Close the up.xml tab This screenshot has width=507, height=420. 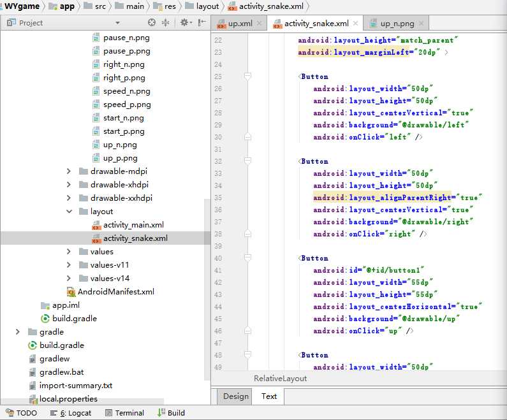(x=259, y=23)
